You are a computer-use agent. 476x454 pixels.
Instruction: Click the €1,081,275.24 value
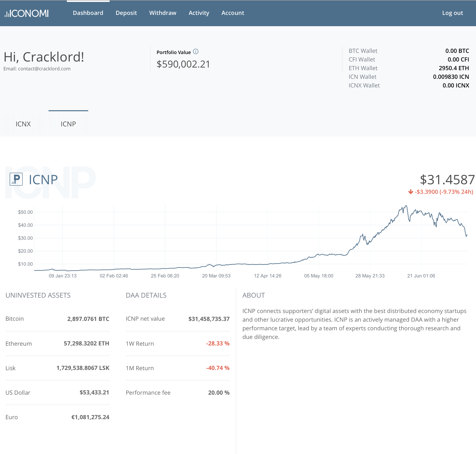(90, 417)
